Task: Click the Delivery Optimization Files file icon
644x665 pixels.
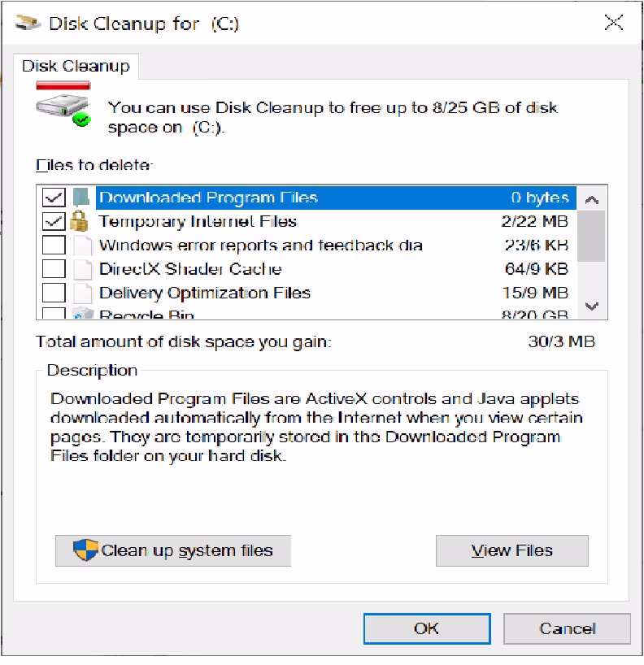Action: [x=80, y=293]
